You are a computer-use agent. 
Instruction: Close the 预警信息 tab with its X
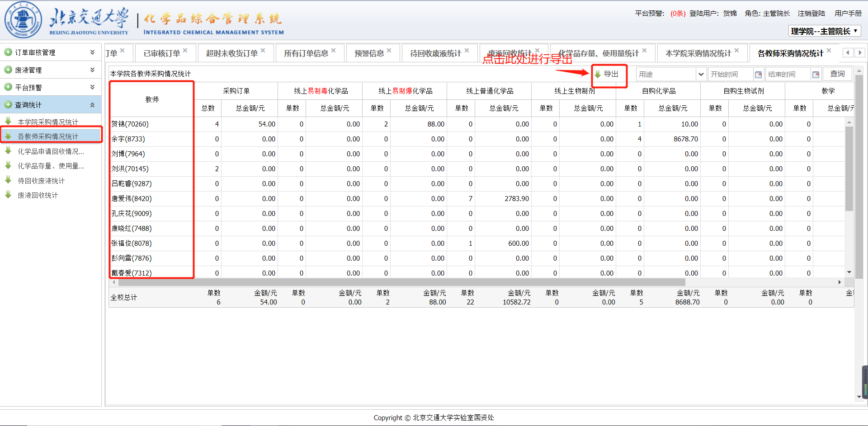click(389, 51)
